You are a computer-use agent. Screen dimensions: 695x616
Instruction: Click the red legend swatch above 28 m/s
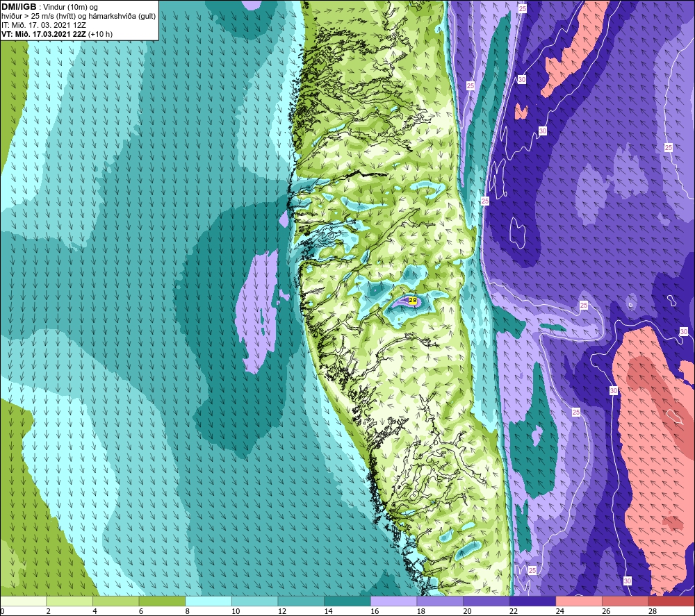click(671, 601)
